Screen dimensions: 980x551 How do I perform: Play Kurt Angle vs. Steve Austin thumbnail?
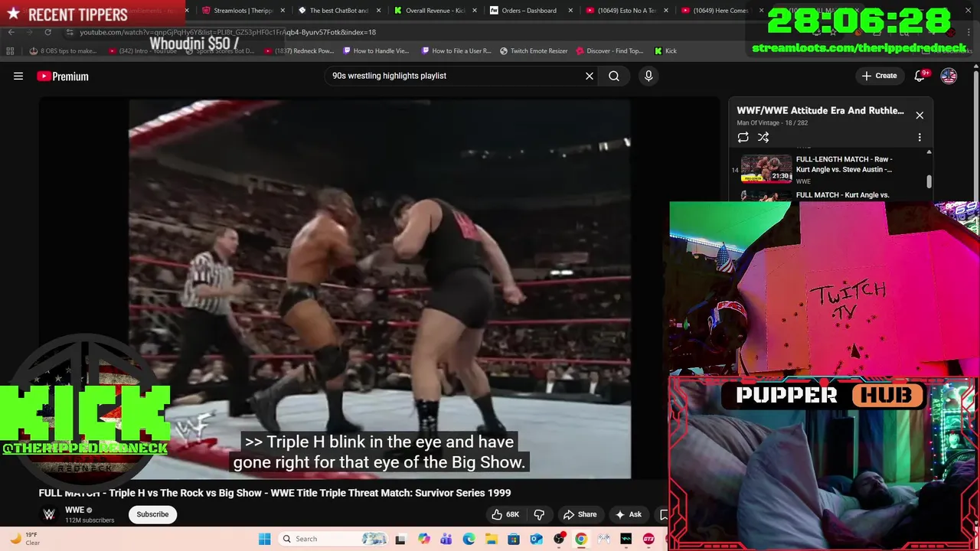tap(766, 168)
